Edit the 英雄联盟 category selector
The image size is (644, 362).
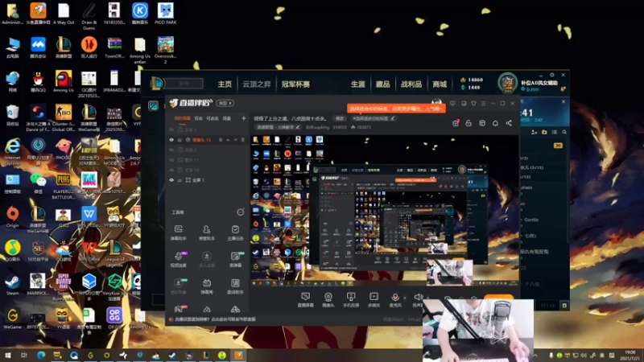pos(278,127)
